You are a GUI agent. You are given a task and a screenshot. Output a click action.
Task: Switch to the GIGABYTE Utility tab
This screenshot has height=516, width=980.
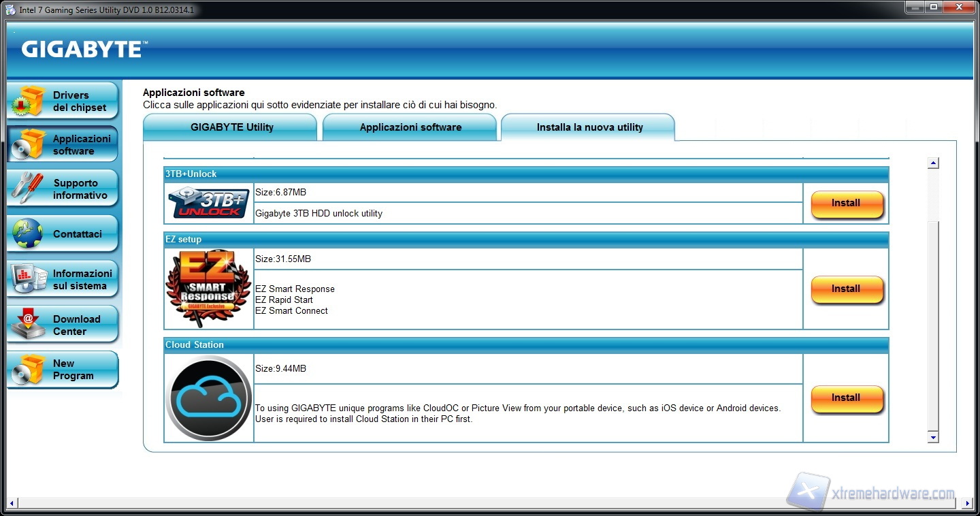pos(231,127)
